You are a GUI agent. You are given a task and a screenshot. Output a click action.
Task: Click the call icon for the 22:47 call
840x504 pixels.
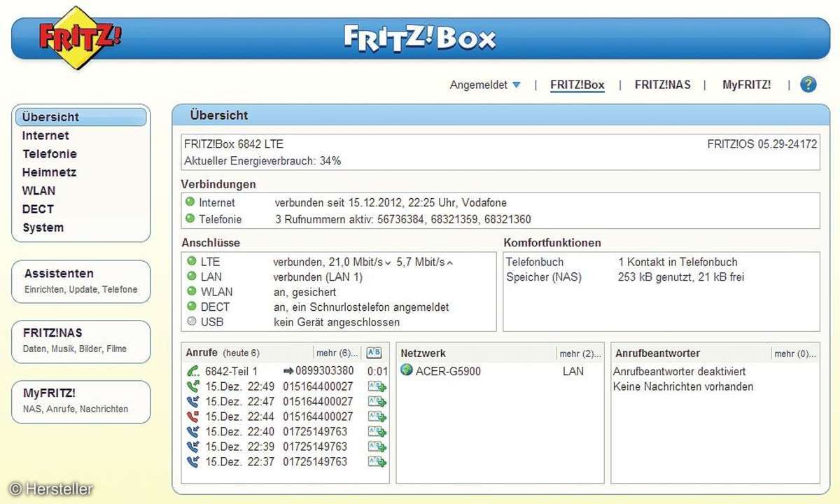click(193, 402)
